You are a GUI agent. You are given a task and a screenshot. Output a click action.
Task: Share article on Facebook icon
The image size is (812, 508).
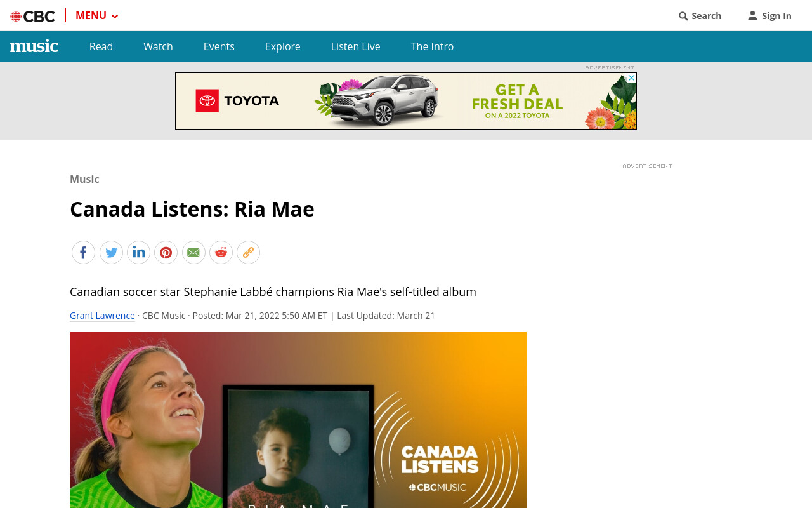click(83, 253)
